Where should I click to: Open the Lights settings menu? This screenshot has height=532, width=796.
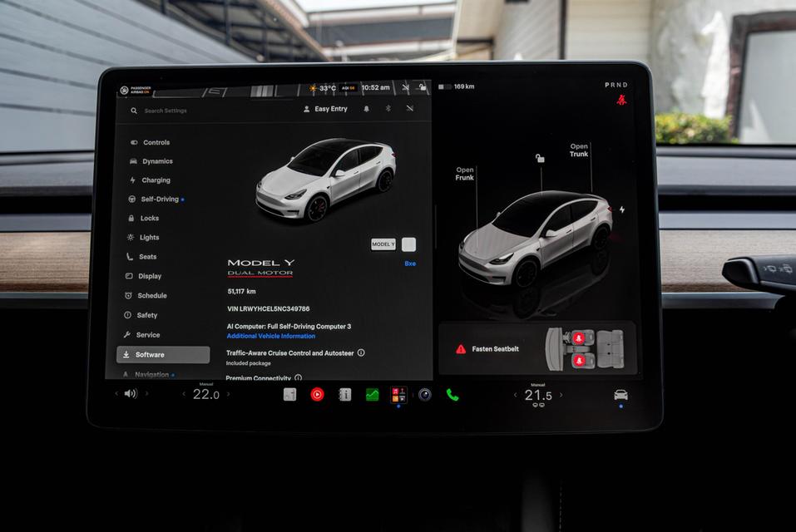pyautogui.click(x=143, y=238)
